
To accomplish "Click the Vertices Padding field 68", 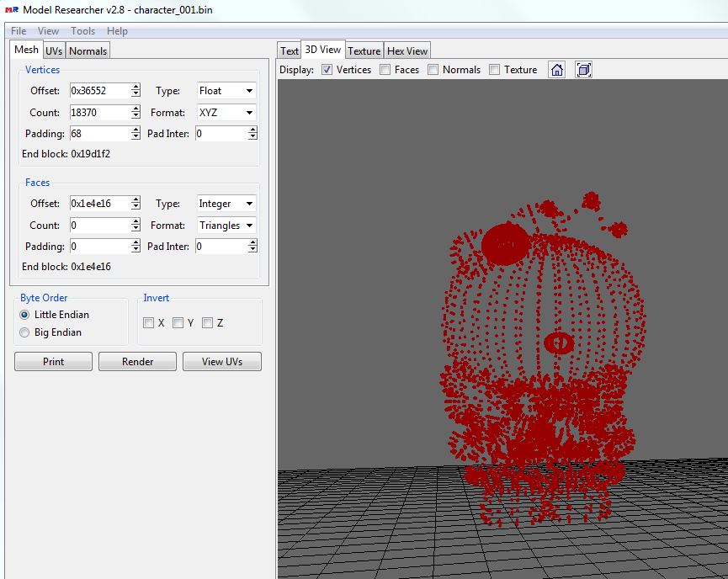I will pos(100,134).
